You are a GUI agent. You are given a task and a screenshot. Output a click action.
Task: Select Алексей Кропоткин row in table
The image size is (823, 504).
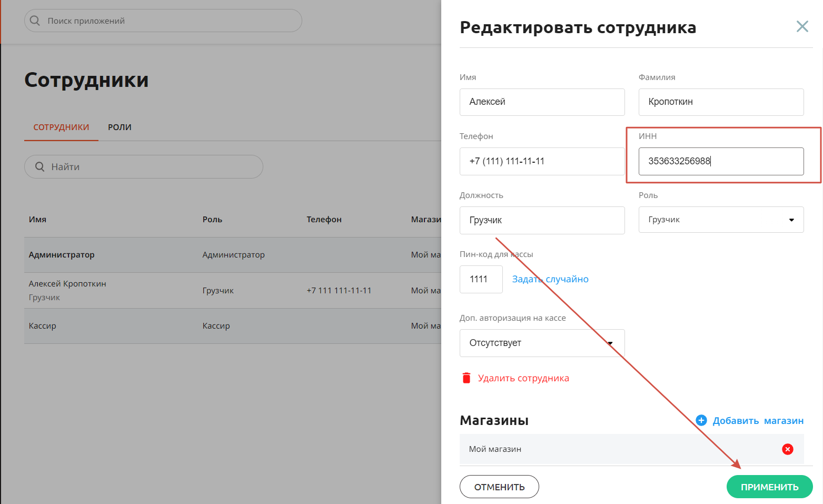(233, 290)
